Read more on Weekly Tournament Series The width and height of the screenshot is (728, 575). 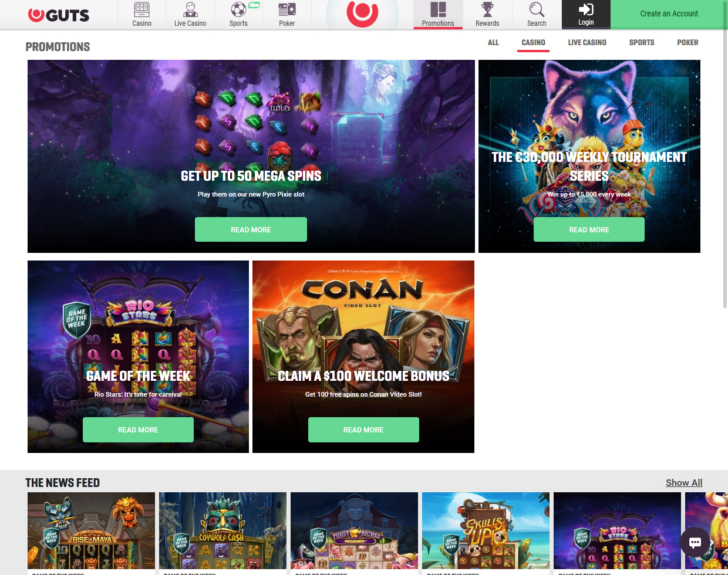pos(589,229)
